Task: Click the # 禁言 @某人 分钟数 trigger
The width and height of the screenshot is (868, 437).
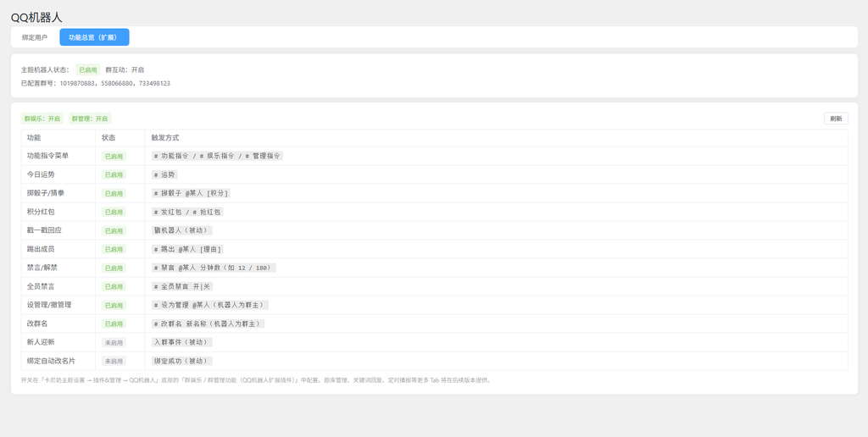Action: [x=214, y=268]
